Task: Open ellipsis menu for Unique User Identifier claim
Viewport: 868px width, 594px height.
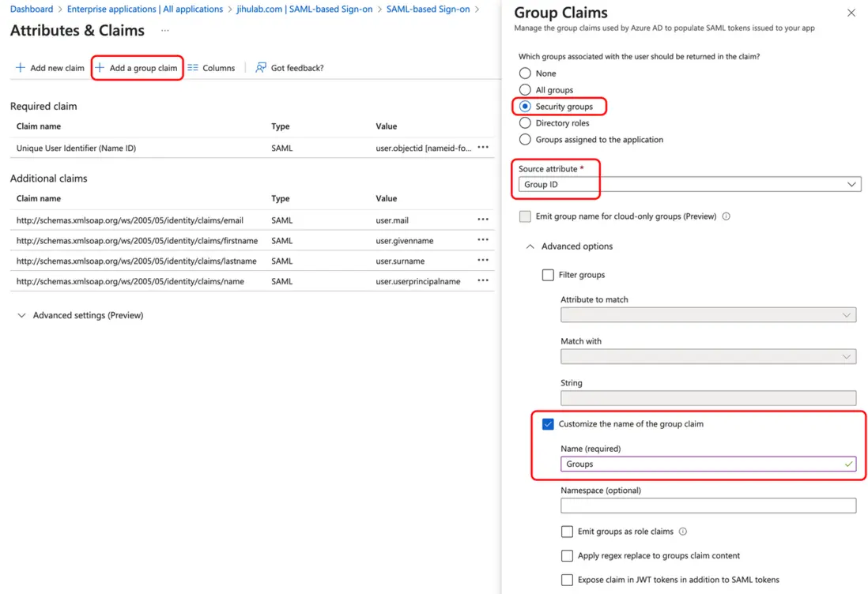Action: [483, 148]
